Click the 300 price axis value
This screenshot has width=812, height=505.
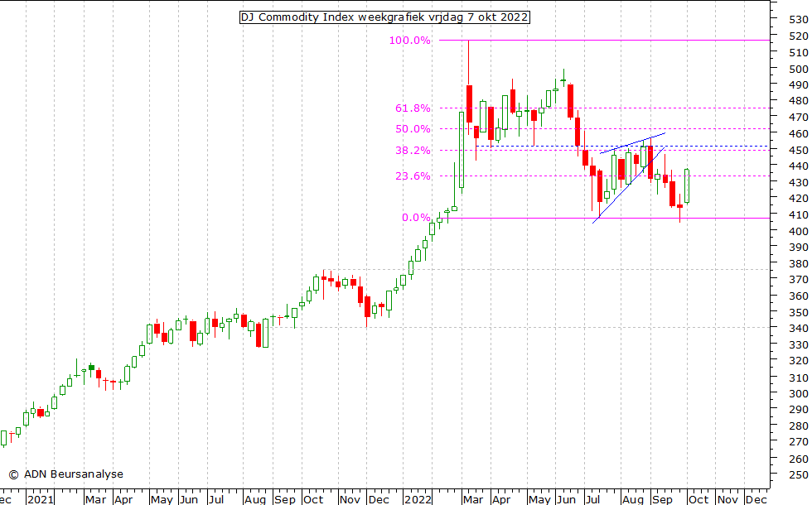799,394
